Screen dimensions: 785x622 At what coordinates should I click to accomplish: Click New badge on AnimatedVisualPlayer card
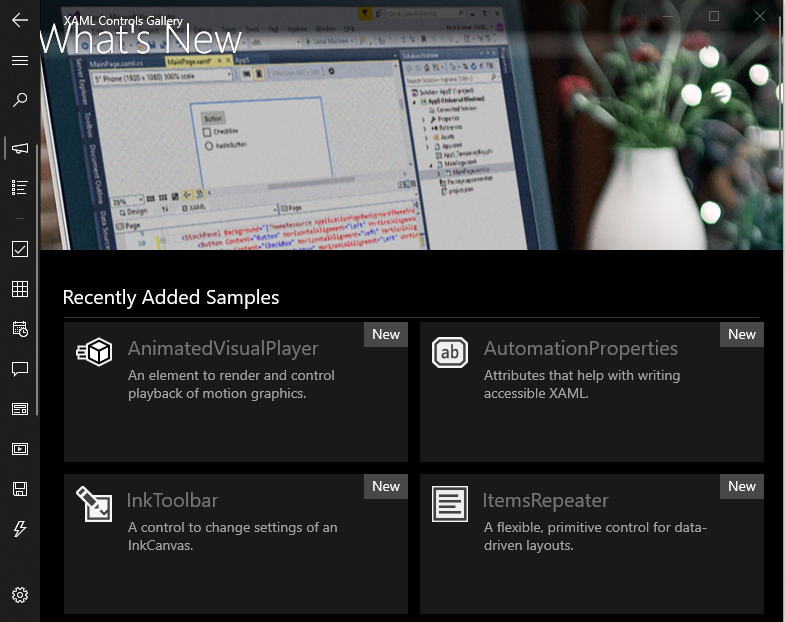(386, 335)
